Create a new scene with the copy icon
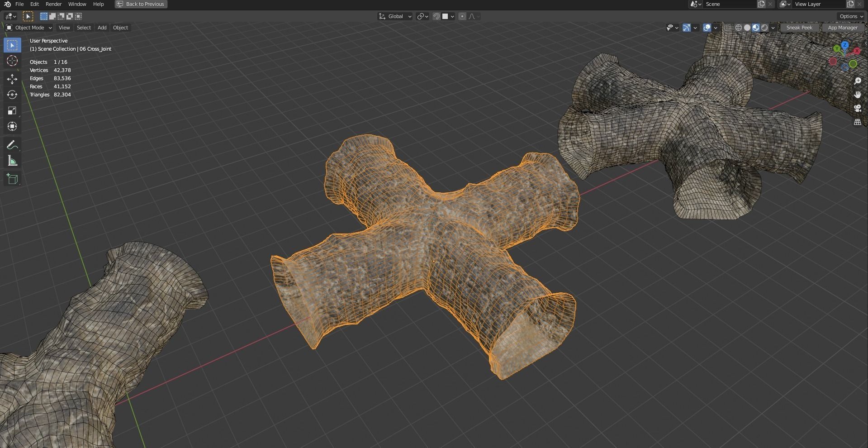The image size is (868, 448). coord(761,4)
